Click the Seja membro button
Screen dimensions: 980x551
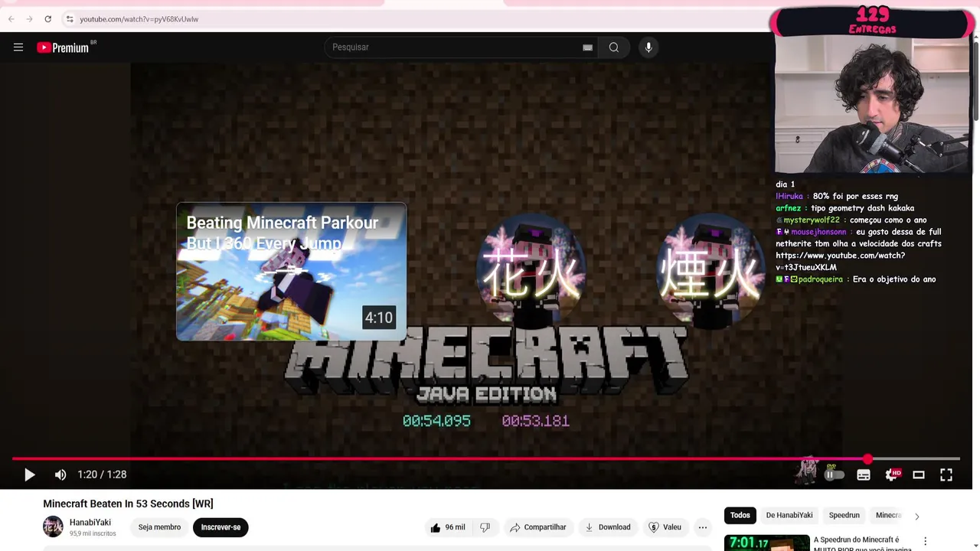(159, 527)
